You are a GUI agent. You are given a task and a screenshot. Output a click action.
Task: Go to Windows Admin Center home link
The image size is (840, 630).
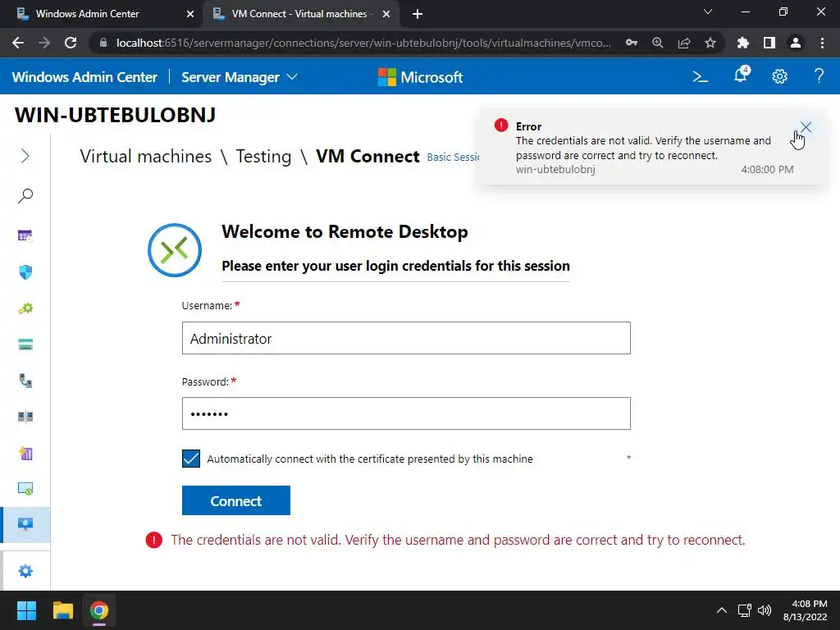tap(84, 77)
